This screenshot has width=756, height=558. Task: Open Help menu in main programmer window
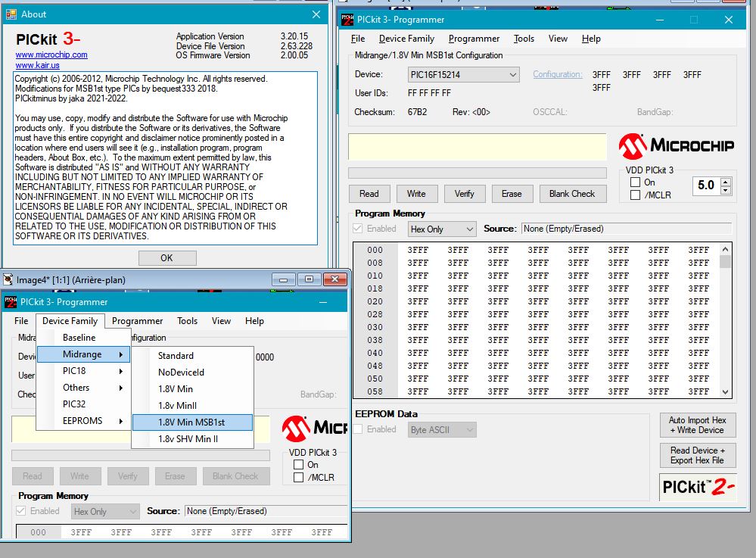591,39
